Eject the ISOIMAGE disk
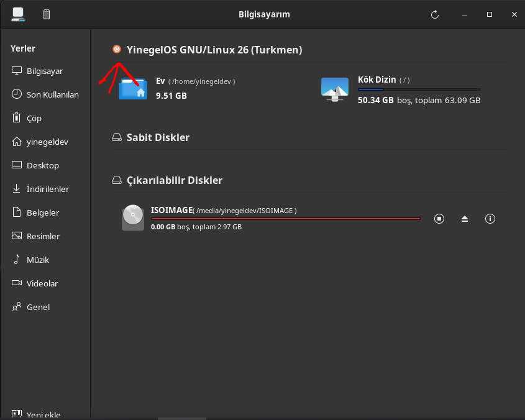The image size is (525, 420). coord(464,219)
